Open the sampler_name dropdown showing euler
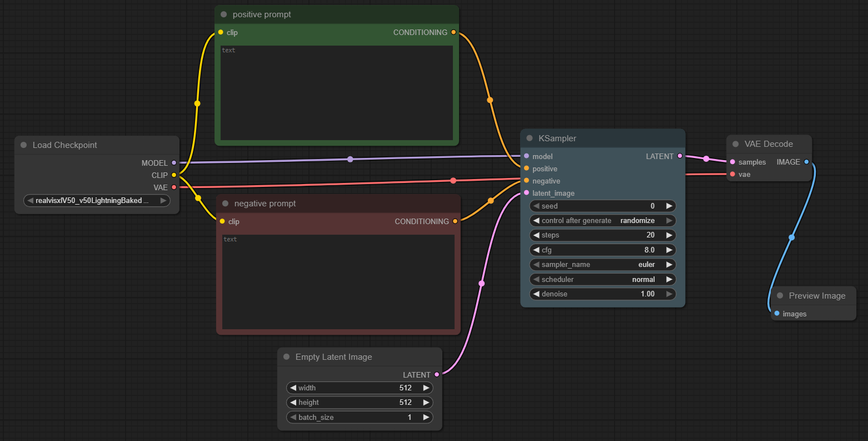 602,265
